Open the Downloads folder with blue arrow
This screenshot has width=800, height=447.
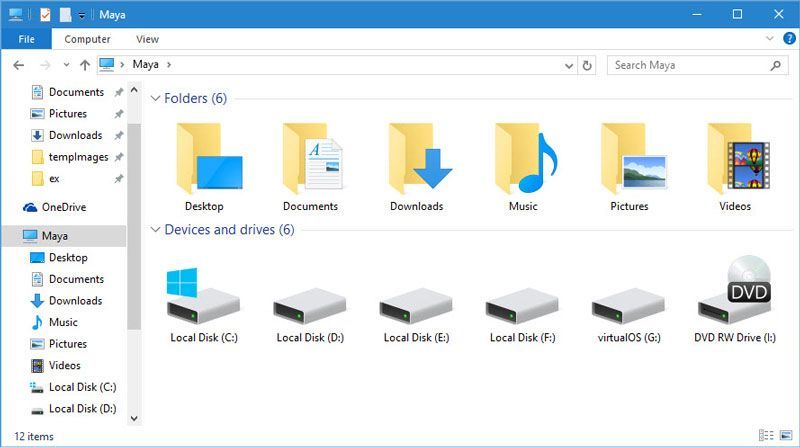(419, 158)
